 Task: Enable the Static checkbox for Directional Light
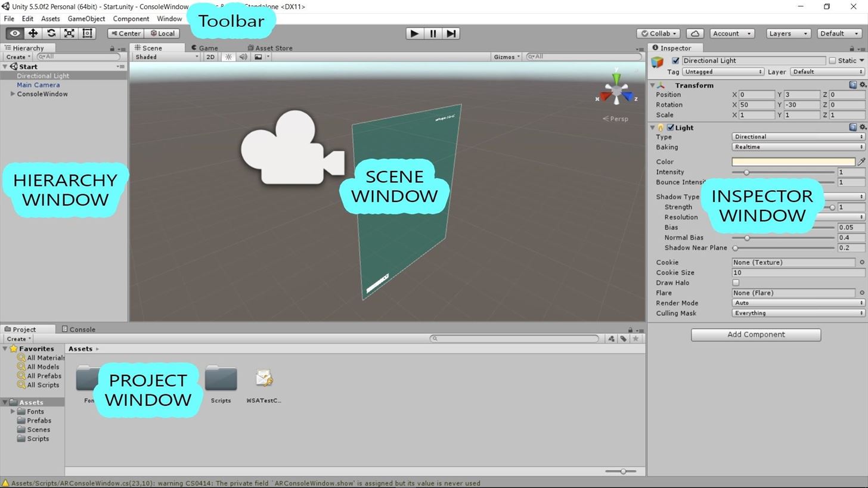(833, 60)
